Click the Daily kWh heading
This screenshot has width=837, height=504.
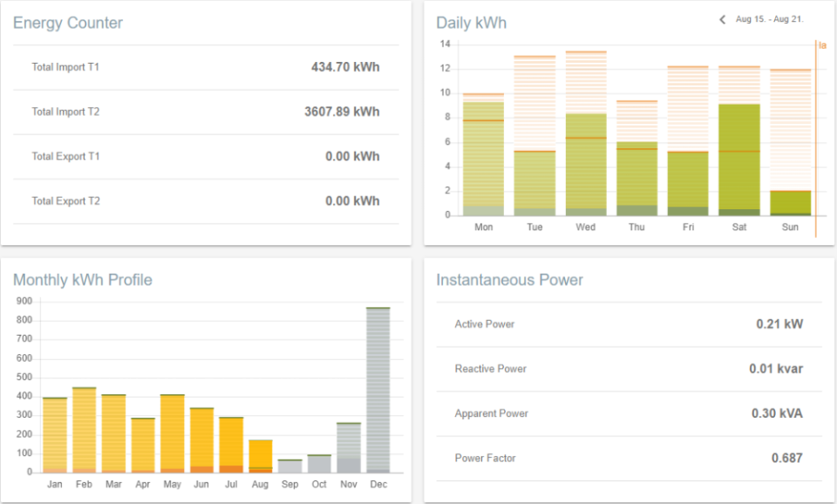tap(472, 23)
